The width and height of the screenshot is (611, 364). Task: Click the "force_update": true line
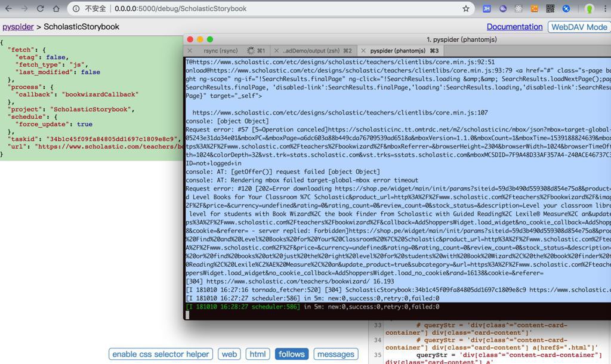54,124
